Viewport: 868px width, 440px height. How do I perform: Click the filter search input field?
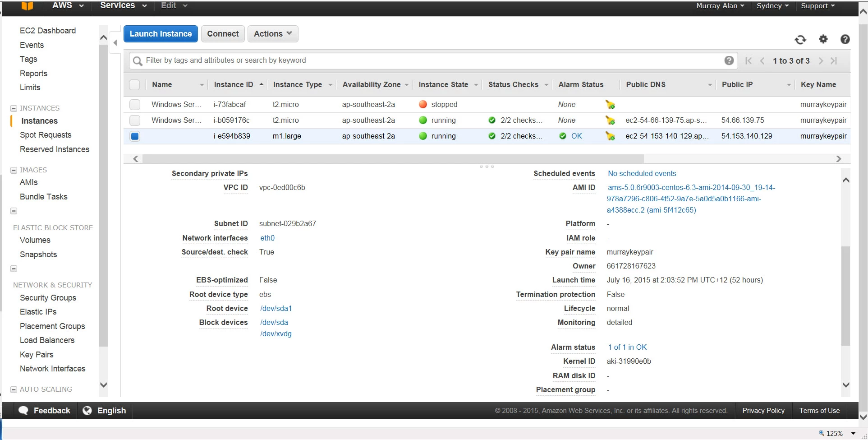pos(433,60)
